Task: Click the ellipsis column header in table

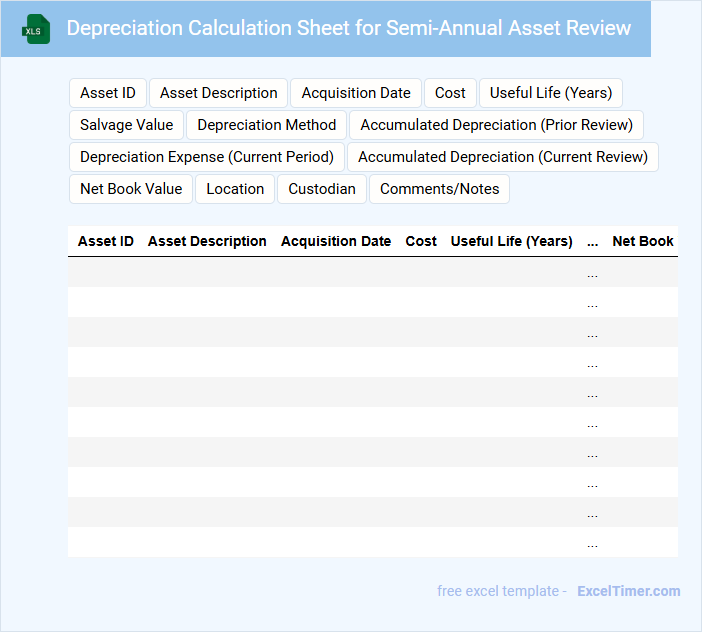Action: pyautogui.click(x=593, y=241)
